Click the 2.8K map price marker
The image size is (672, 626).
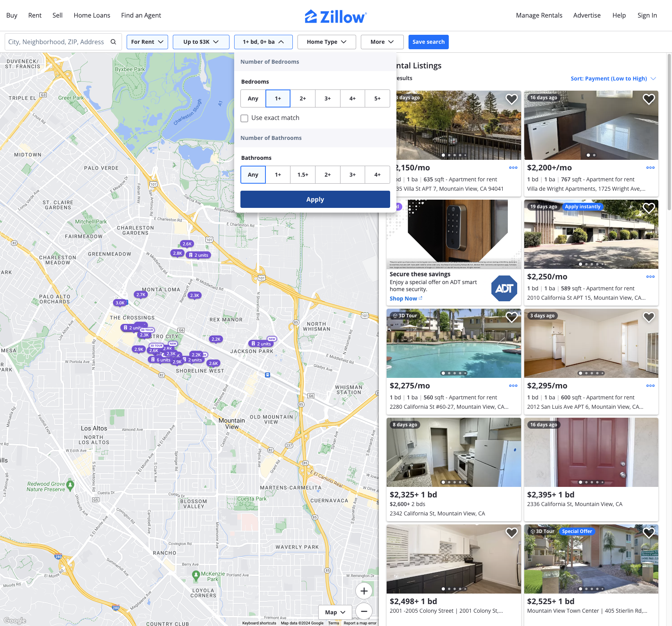[177, 253]
